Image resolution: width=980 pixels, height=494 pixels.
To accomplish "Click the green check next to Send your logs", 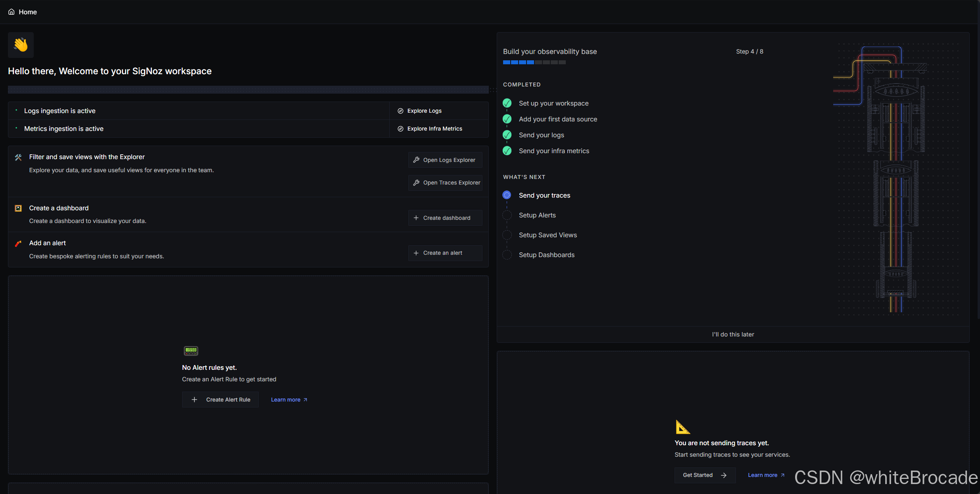I will pyautogui.click(x=507, y=135).
